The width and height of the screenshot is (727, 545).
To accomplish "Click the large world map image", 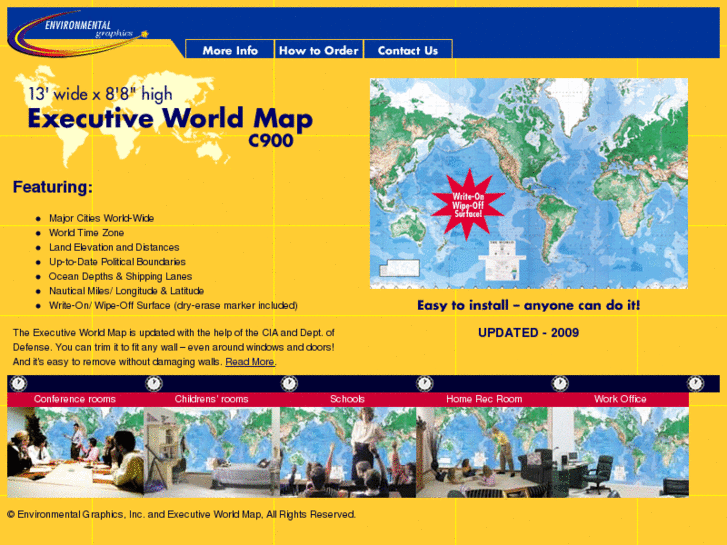I will pos(529,183).
